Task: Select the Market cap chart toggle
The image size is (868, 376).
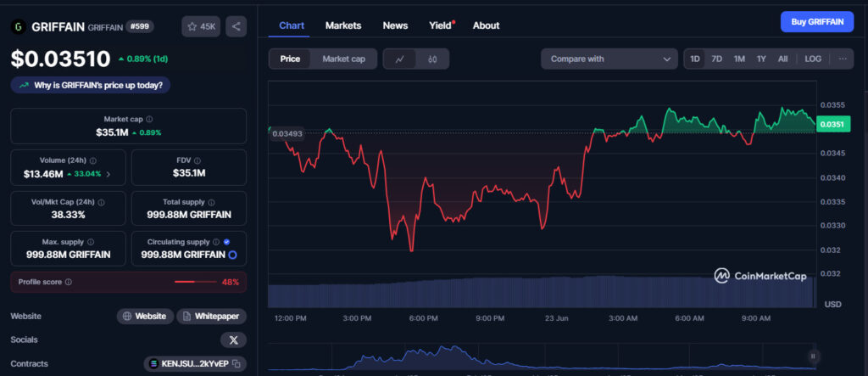Action: [x=344, y=59]
